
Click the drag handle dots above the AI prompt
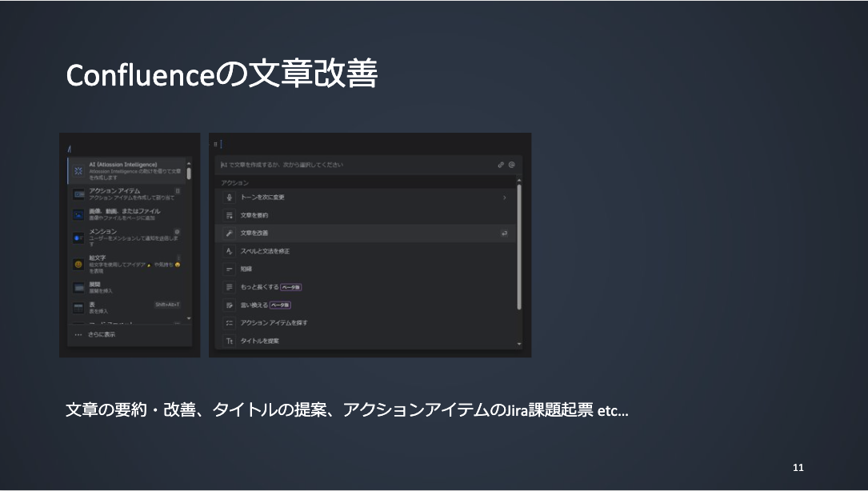click(215, 145)
